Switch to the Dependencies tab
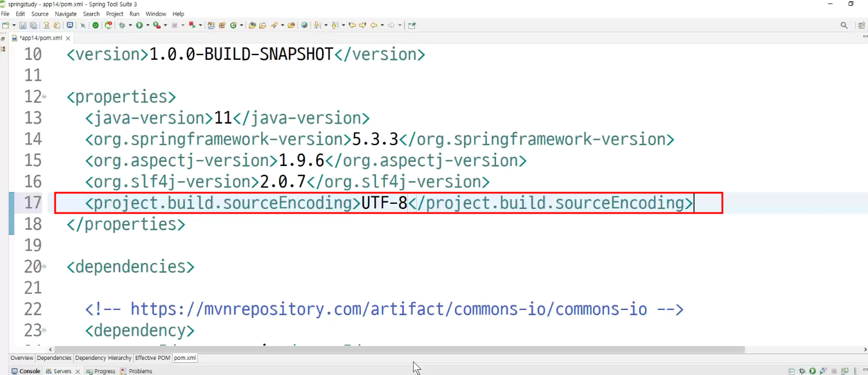Screen dimensions: 868x375 pyautogui.click(x=54, y=358)
